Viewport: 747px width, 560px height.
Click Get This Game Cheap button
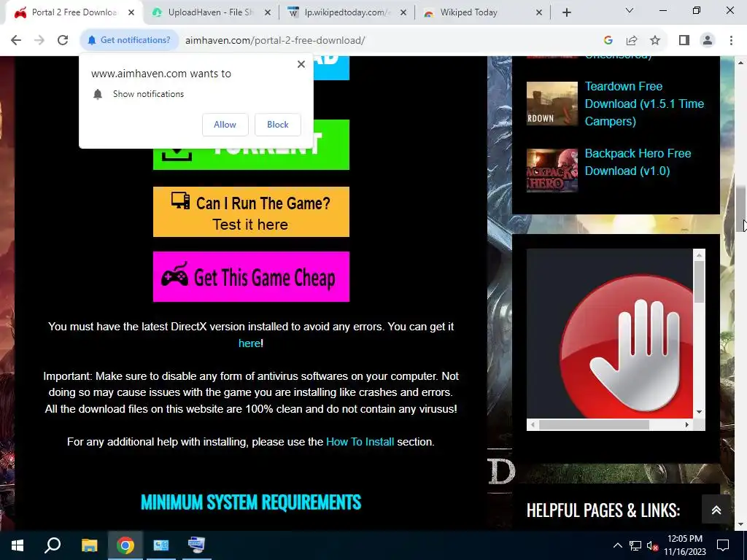pyautogui.click(x=251, y=276)
